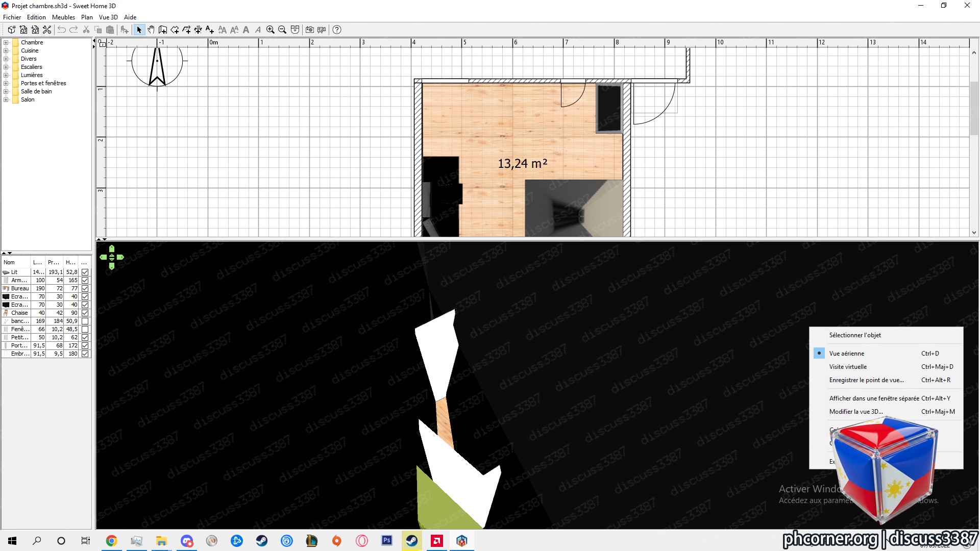Viewport: 980px width, 551px height.
Task: Select the Create walls tool
Action: pyautogui.click(x=163, y=30)
